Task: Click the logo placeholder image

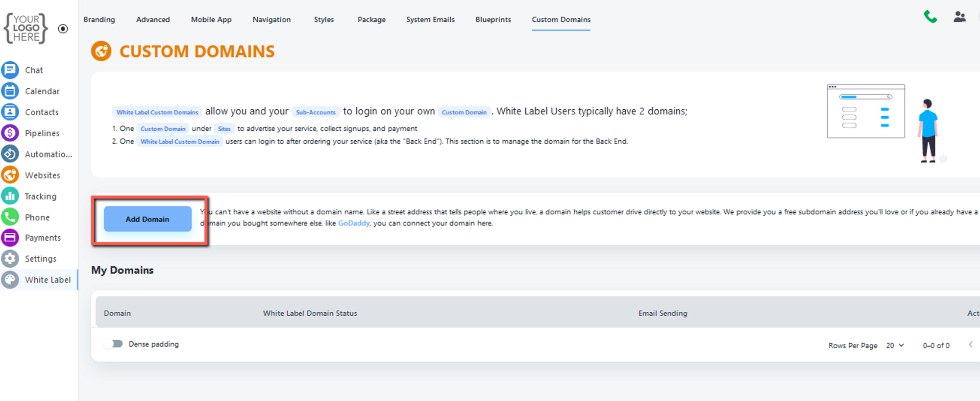Action: [26, 28]
